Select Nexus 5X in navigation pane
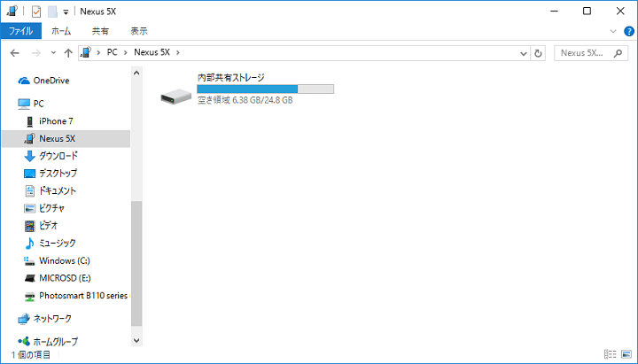 coord(66,139)
